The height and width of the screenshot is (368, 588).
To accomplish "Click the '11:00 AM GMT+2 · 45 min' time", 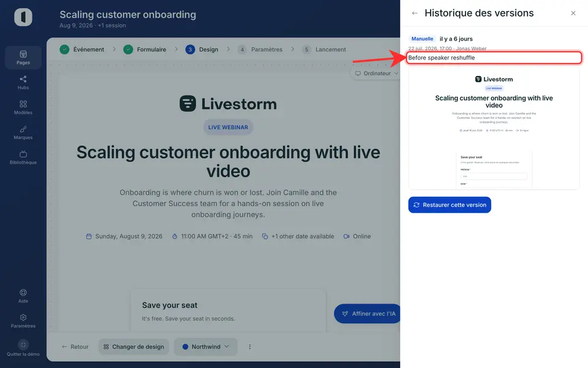I will pyautogui.click(x=213, y=236).
